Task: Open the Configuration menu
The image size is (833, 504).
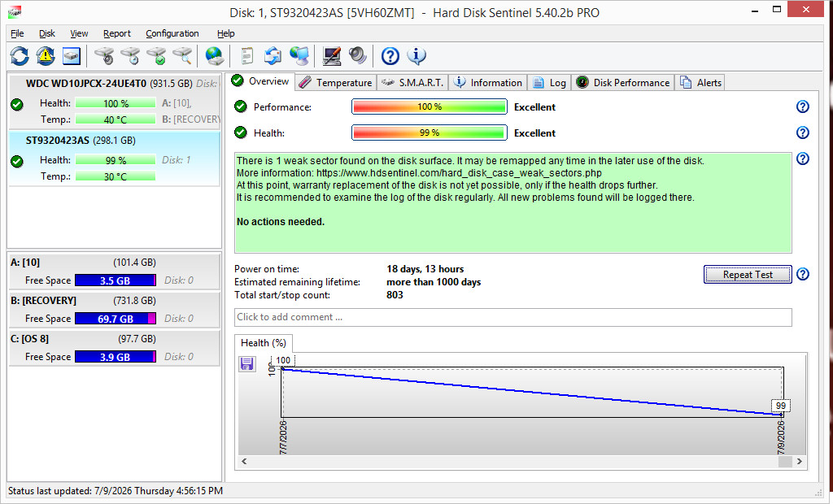Action: click(x=172, y=33)
